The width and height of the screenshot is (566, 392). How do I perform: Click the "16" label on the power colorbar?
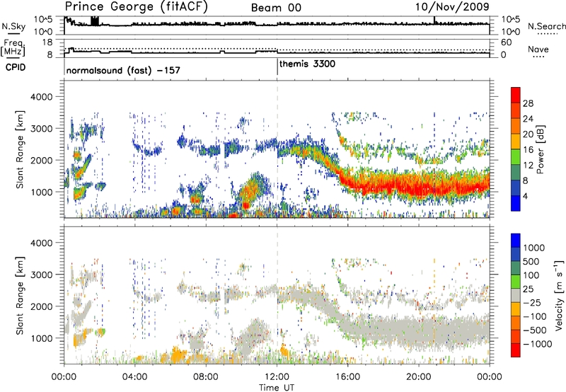pyautogui.click(x=528, y=150)
